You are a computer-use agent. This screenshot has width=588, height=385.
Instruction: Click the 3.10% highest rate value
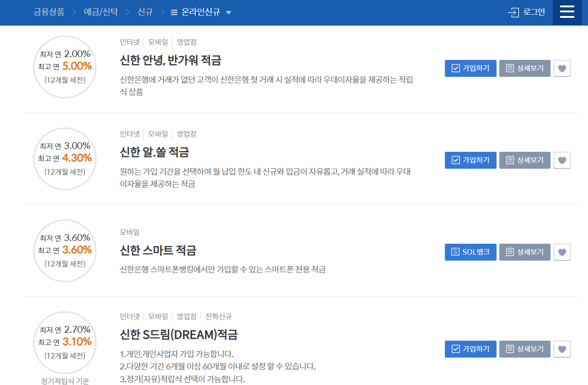click(x=77, y=342)
